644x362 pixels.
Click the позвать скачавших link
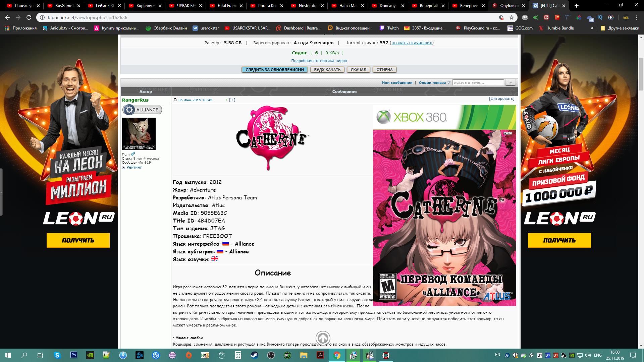pos(412,43)
